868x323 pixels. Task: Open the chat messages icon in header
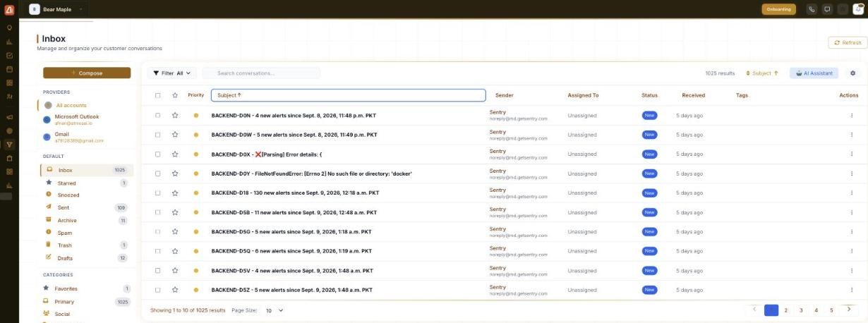pos(827,9)
